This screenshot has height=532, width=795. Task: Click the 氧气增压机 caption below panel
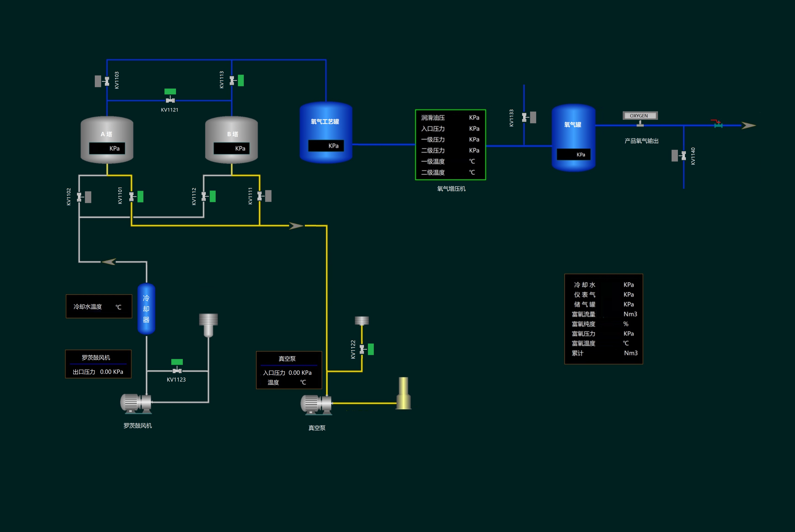(451, 189)
